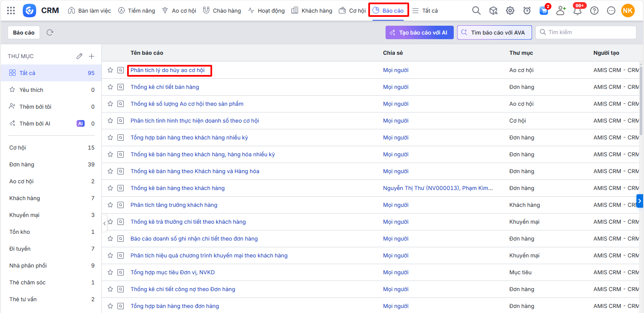Click the pencil edit folder icon
644x313 pixels.
tap(80, 56)
